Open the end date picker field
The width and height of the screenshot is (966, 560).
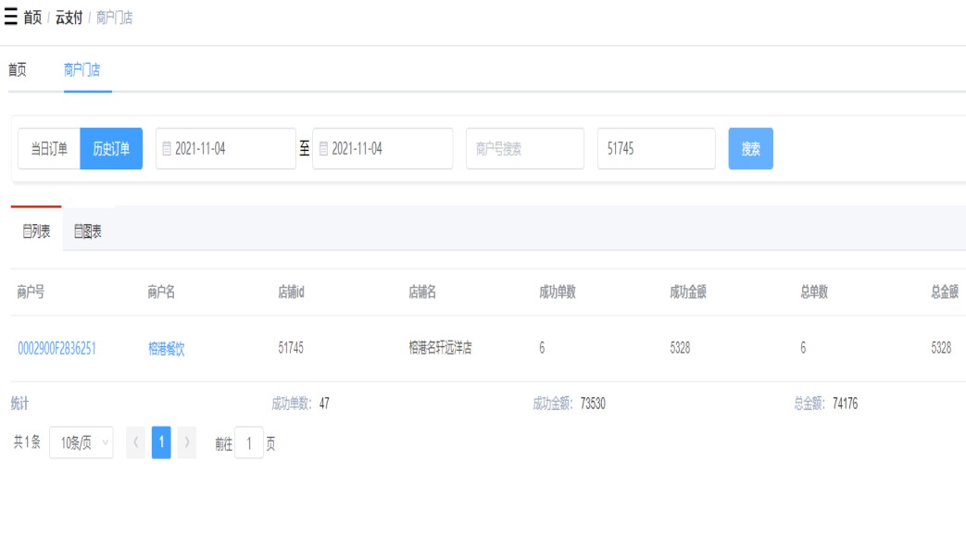383,149
